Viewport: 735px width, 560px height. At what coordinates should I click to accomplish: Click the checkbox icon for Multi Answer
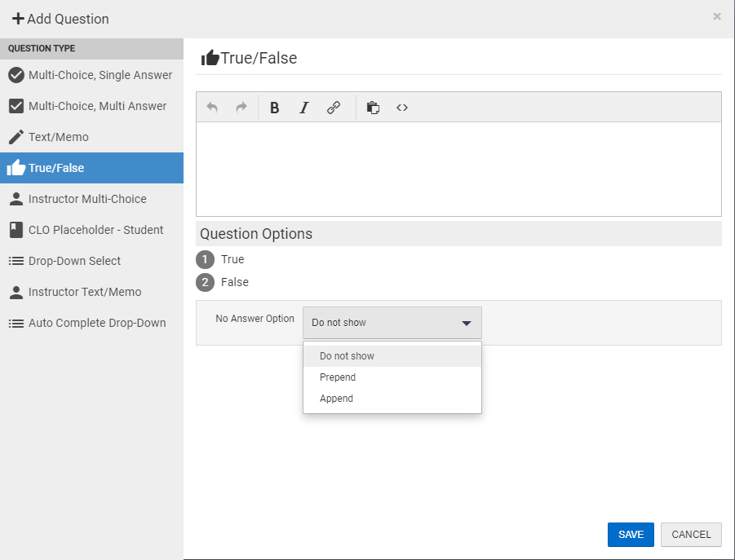pos(16,106)
